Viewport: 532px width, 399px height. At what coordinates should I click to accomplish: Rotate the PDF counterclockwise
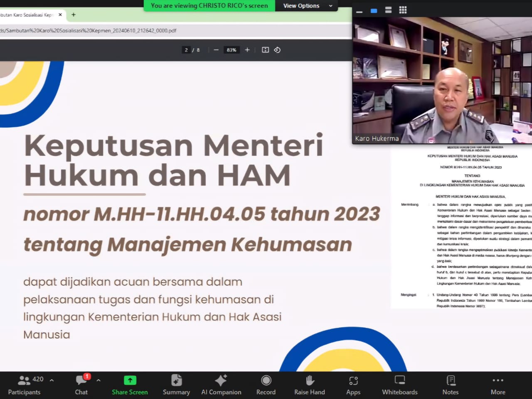tap(277, 50)
